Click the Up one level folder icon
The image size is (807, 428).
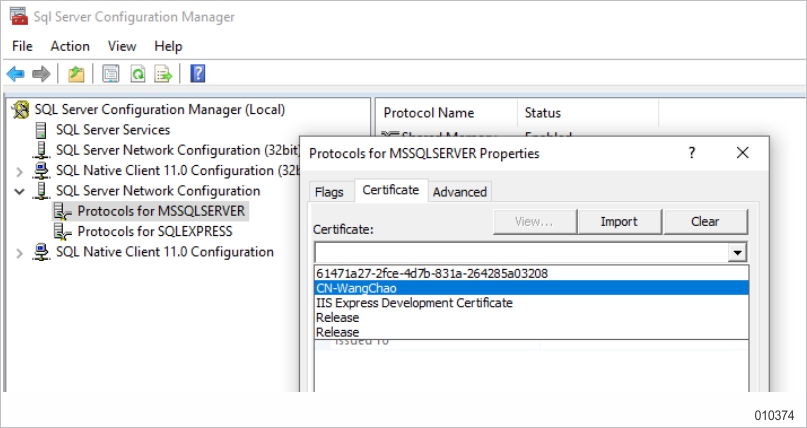pos(76,74)
